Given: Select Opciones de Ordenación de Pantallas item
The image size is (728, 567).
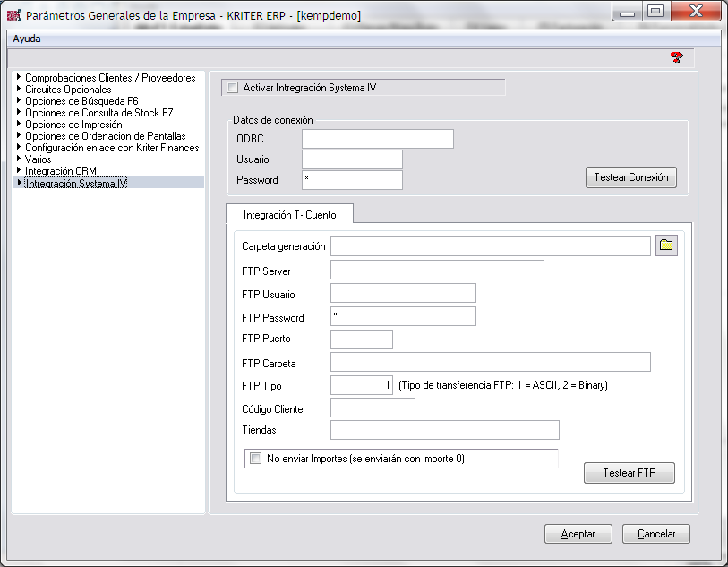Looking at the screenshot, I should [x=106, y=136].
